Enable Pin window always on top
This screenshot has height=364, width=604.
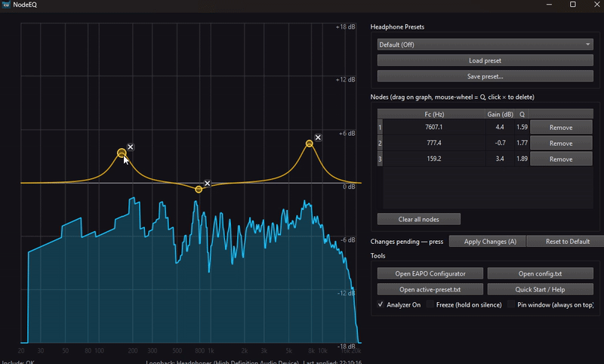tap(511, 304)
